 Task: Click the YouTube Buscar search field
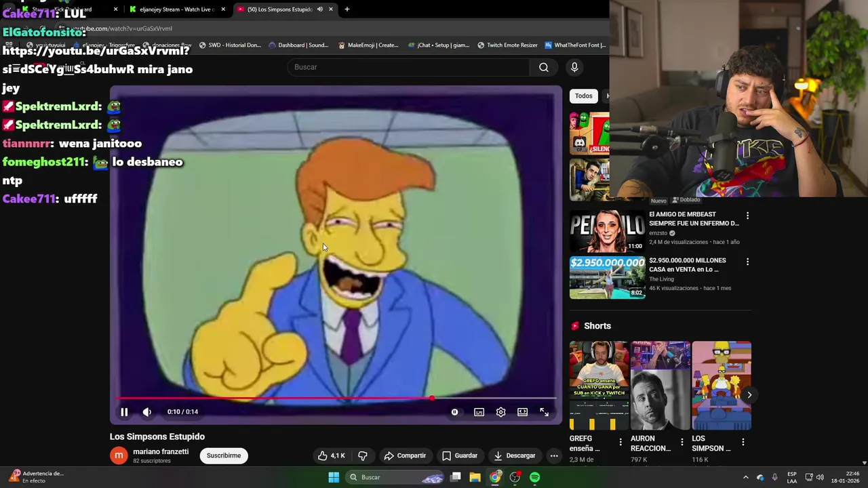409,67
